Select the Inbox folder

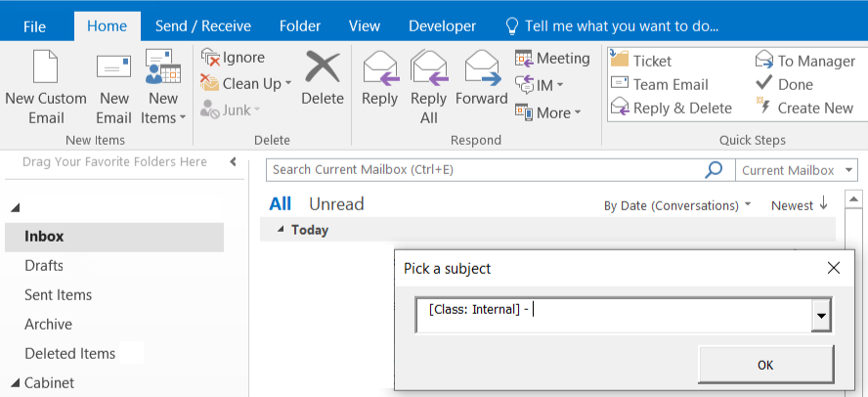(x=114, y=237)
